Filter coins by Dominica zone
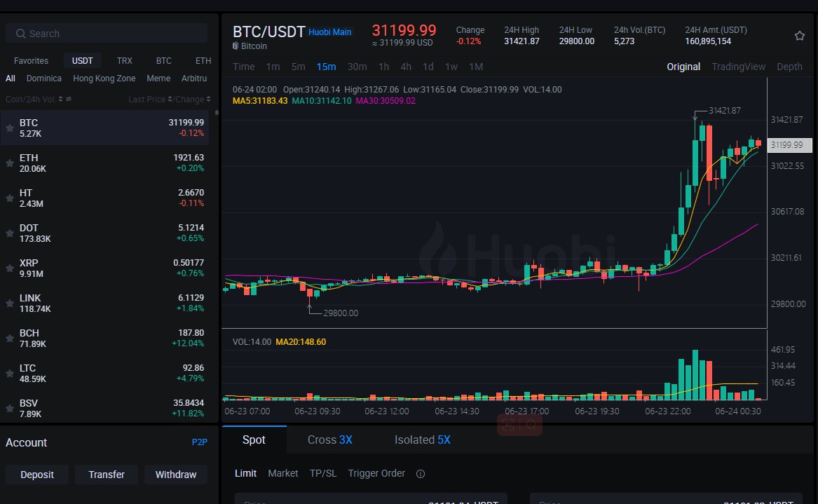818x504 pixels. click(x=44, y=79)
